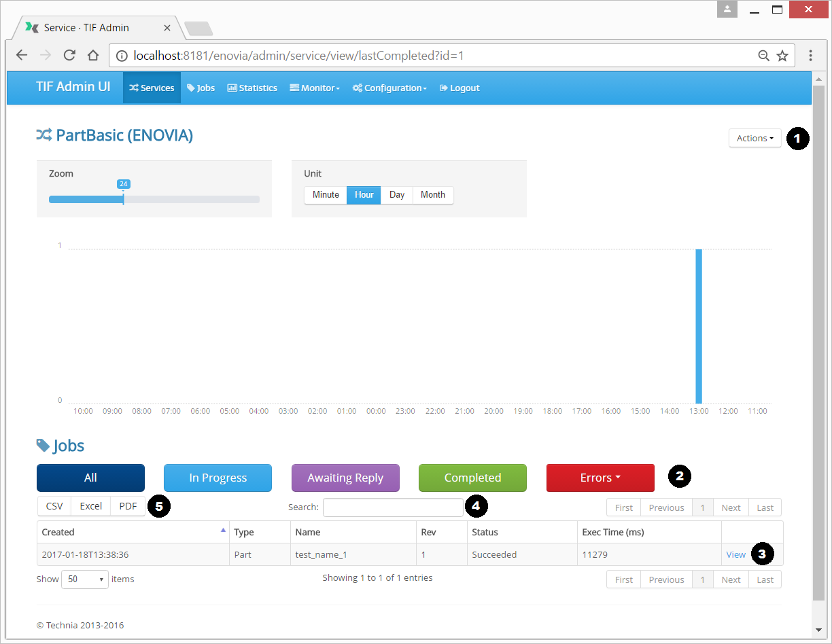Click the bookmark star icon
The width and height of the screenshot is (832, 644).
[782, 56]
